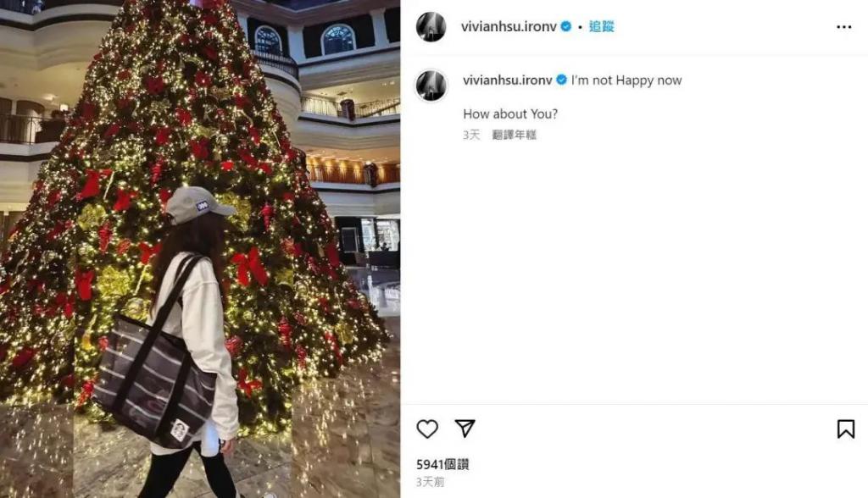Click the header profile avatar picture

[x=431, y=26]
